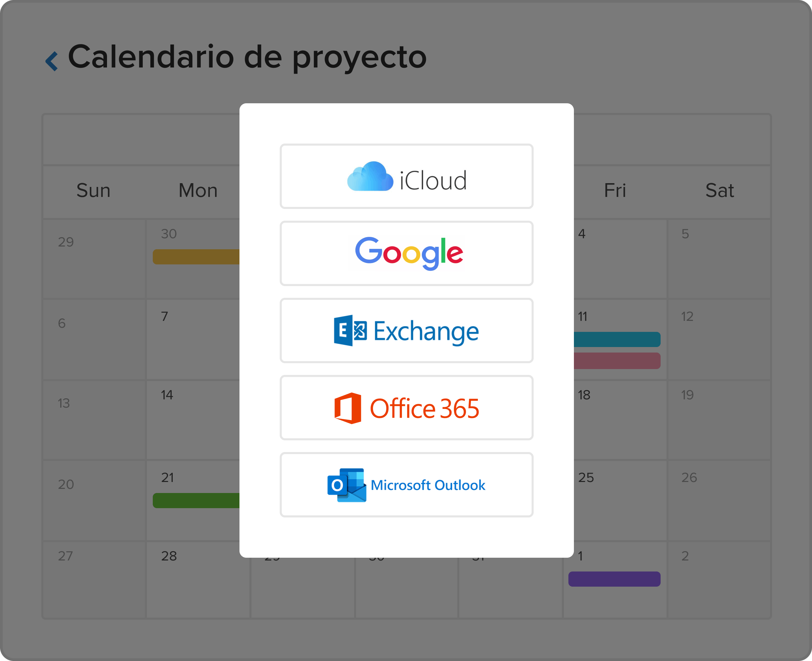
Task: Click the Office 365 text label
Action: click(424, 409)
